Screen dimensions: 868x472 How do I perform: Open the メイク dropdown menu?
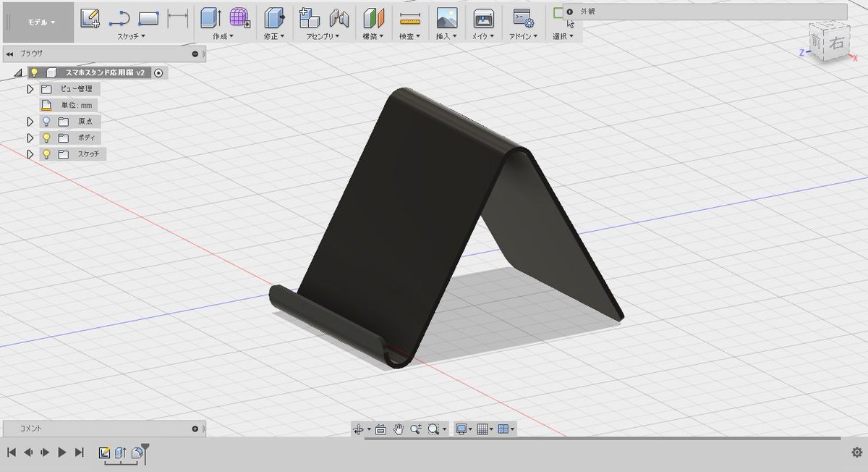(483, 35)
